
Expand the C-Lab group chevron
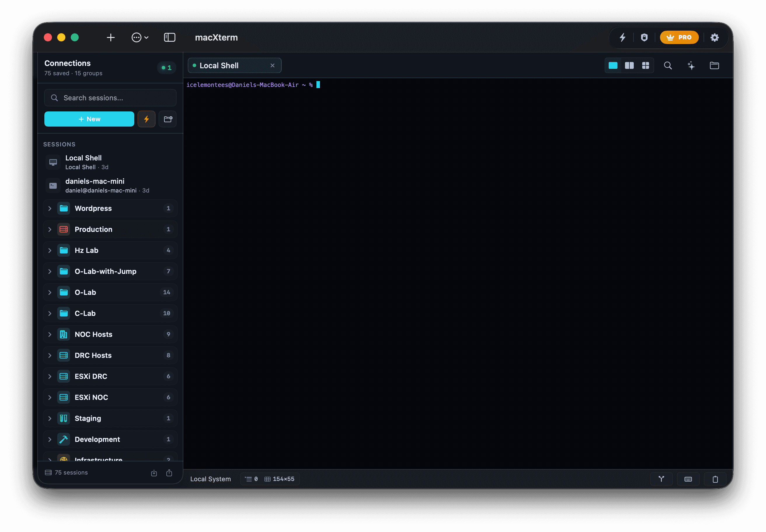tap(50, 313)
